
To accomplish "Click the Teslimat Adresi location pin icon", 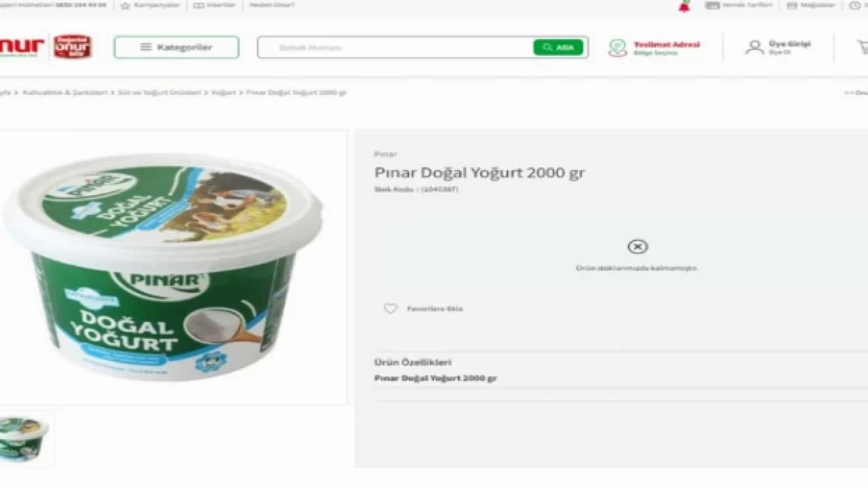I will [x=617, y=47].
